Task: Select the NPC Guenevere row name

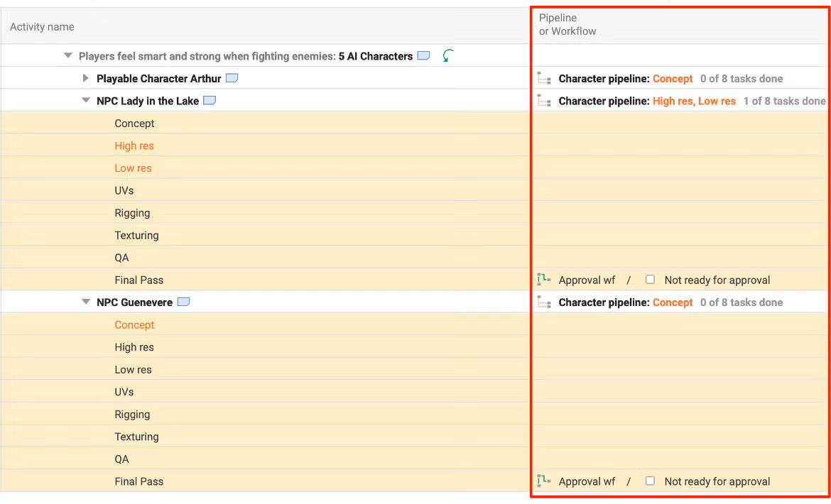Action: pyautogui.click(x=135, y=303)
